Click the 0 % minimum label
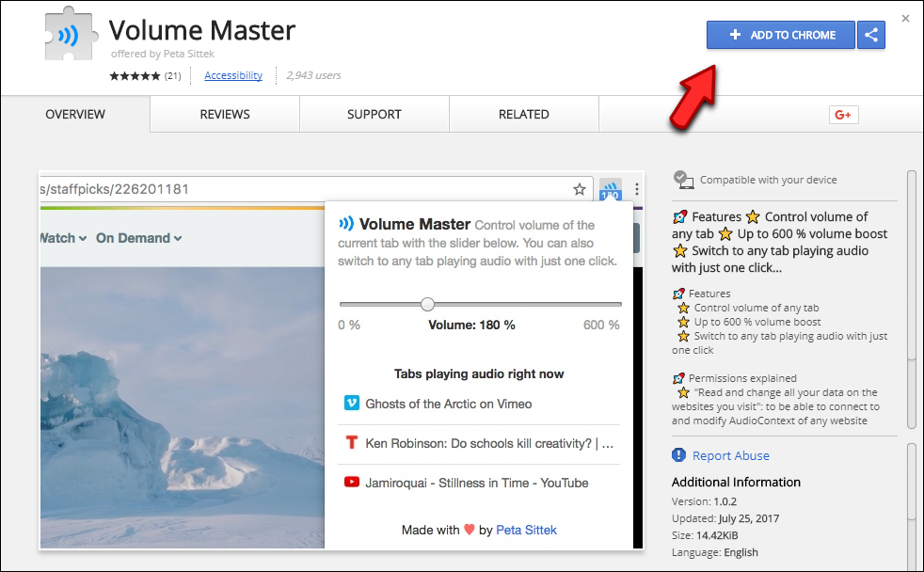This screenshot has height=572, width=924. tap(349, 325)
